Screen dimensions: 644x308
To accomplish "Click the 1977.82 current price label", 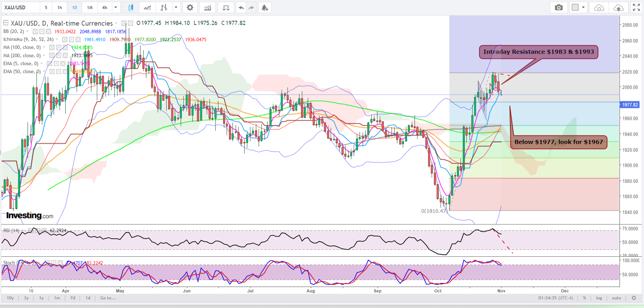I will pos(630,105).
